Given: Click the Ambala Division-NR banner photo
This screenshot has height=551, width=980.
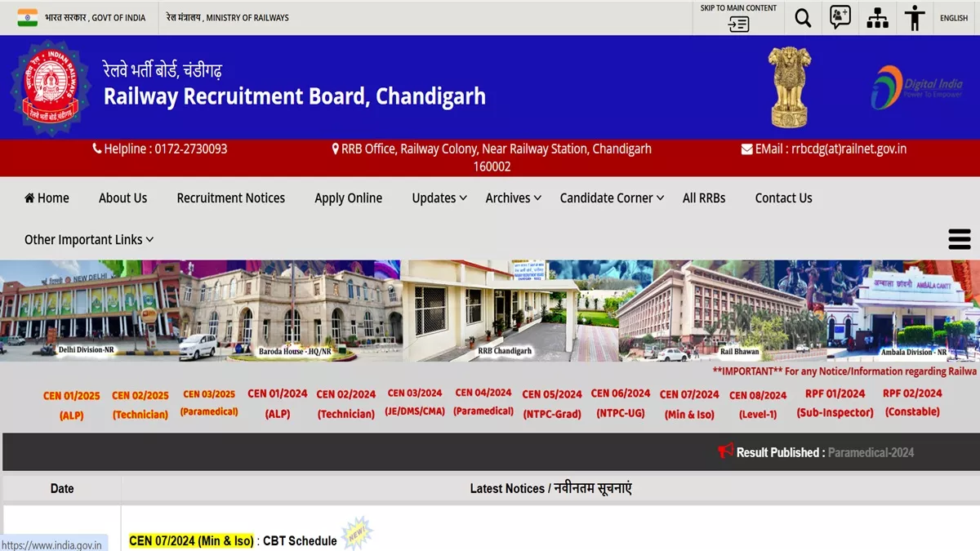Looking at the screenshot, I should point(903,311).
